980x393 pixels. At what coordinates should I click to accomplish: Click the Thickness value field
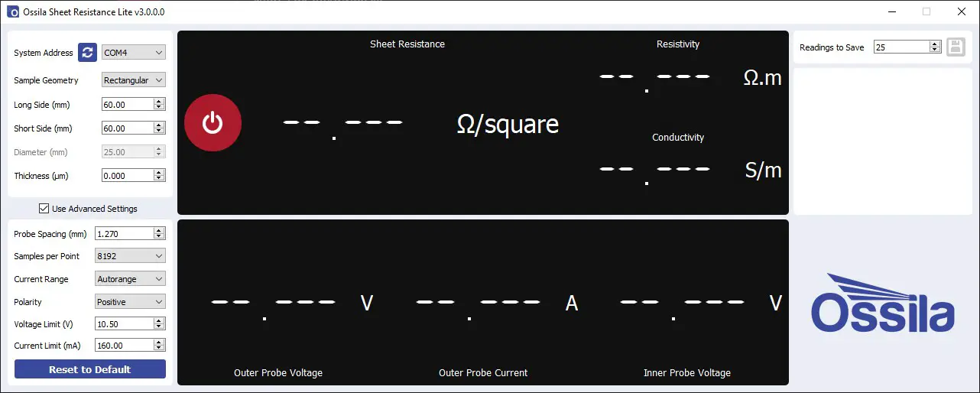coord(128,176)
